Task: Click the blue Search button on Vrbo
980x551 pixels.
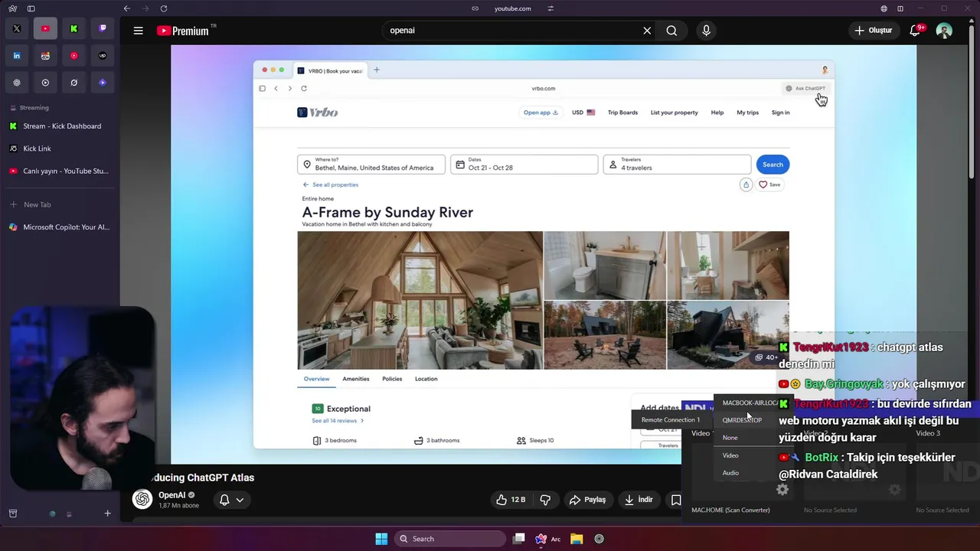Action: [773, 165]
